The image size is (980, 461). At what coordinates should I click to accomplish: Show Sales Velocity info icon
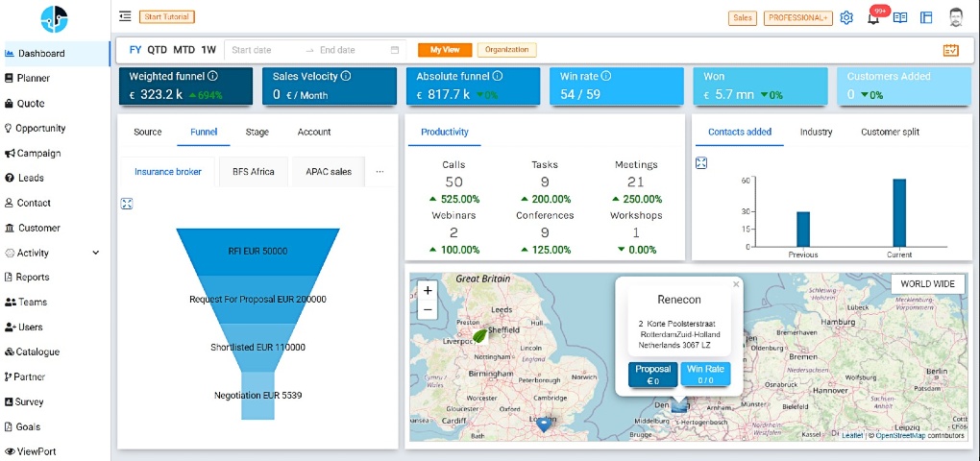coord(346,76)
